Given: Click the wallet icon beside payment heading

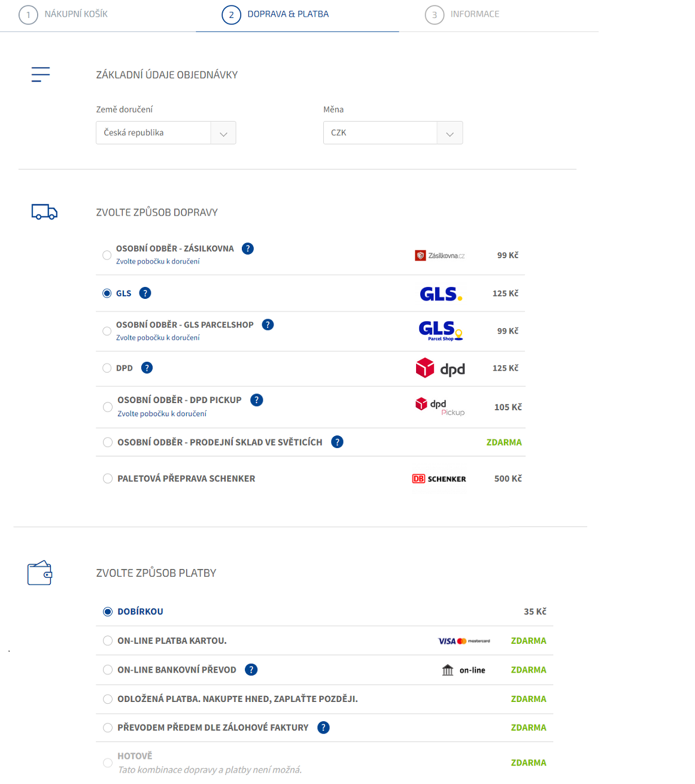Looking at the screenshot, I should point(40,573).
